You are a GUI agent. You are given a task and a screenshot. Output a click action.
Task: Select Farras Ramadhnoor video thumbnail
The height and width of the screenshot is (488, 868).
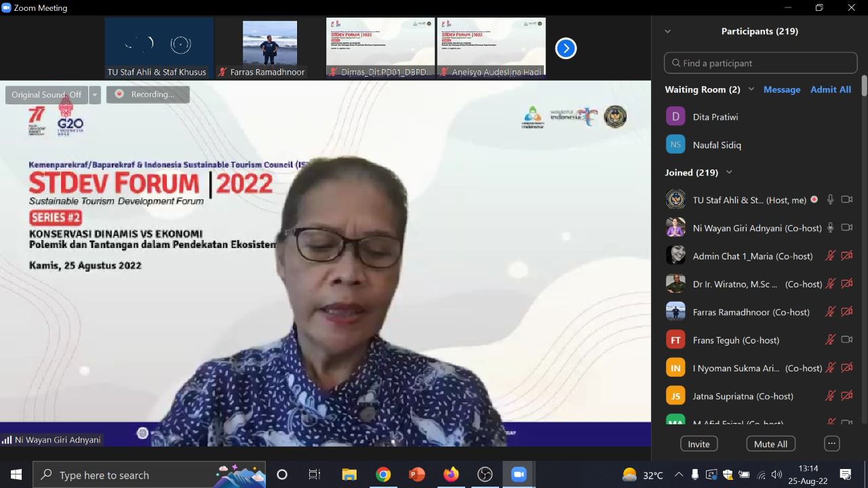270,48
